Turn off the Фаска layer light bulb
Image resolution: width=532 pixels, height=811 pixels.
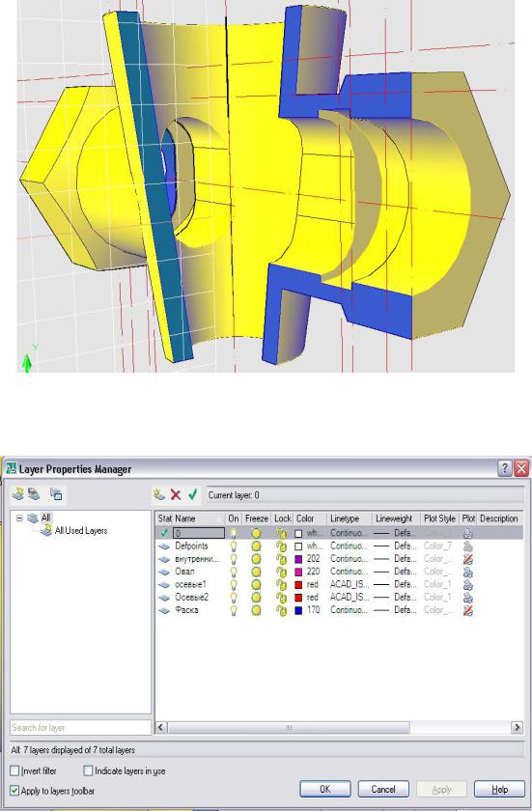(x=234, y=610)
